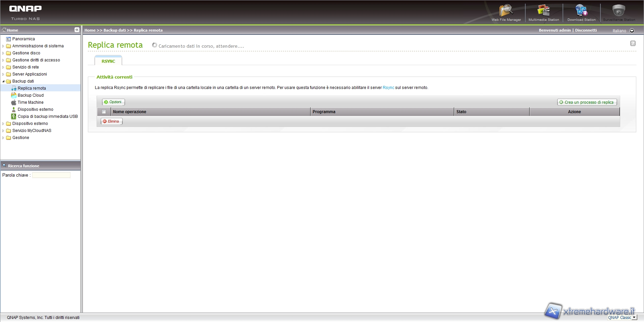Select Copia di backup immediata USB
The height and width of the screenshot is (322, 644).
(48, 117)
